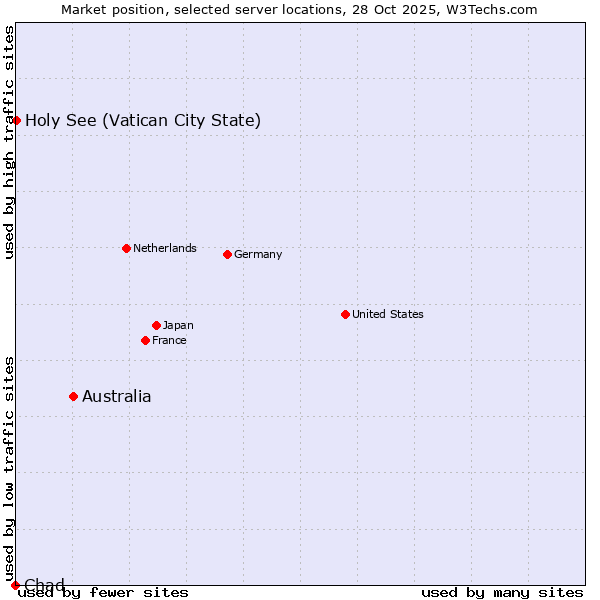Select the red Germany data point
This screenshot has width=600, height=600.
[227, 254]
